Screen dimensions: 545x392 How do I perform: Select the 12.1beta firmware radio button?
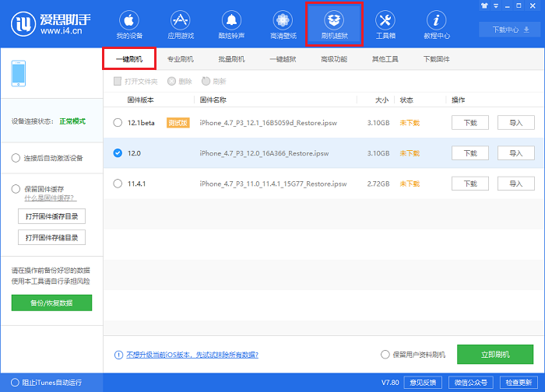coord(118,123)
